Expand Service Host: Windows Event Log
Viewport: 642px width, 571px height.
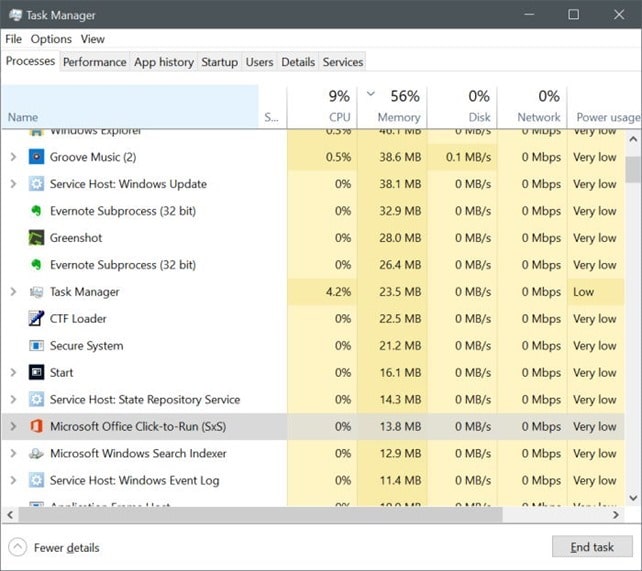13,480
